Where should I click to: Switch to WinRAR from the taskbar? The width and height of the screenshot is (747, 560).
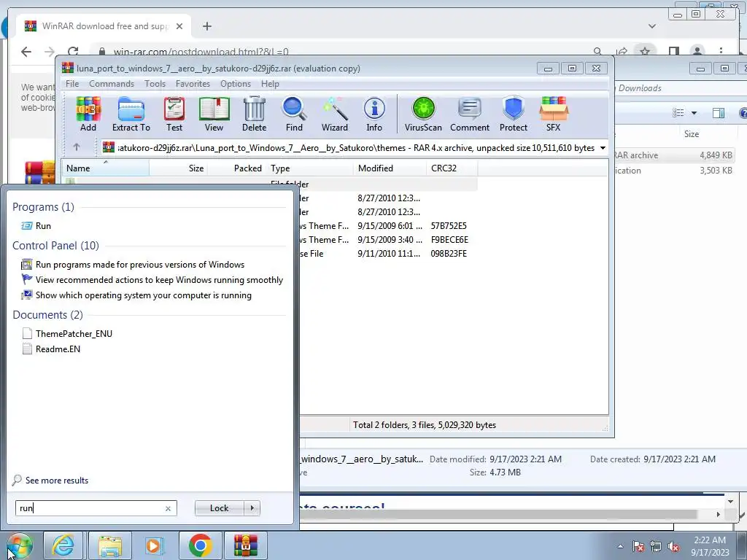(x=246, y=545)
